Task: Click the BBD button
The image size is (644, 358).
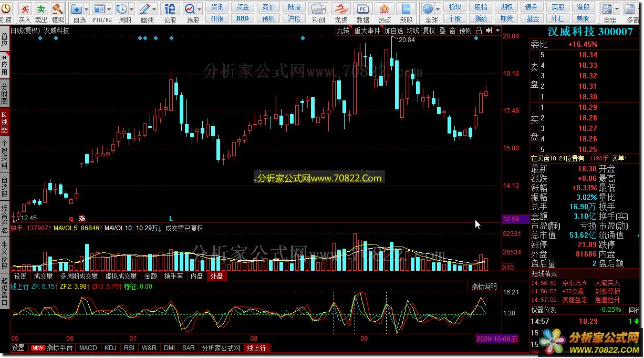Action: click(243, 18)
